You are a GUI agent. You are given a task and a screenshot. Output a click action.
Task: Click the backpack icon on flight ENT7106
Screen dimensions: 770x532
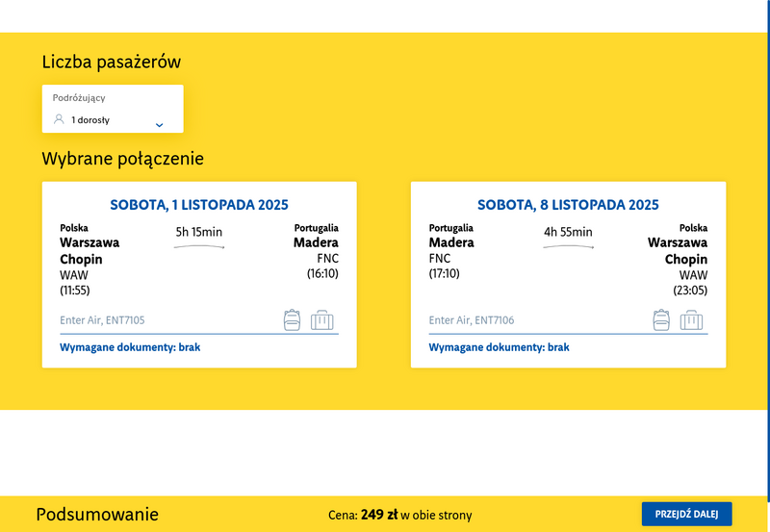(661, 320)
